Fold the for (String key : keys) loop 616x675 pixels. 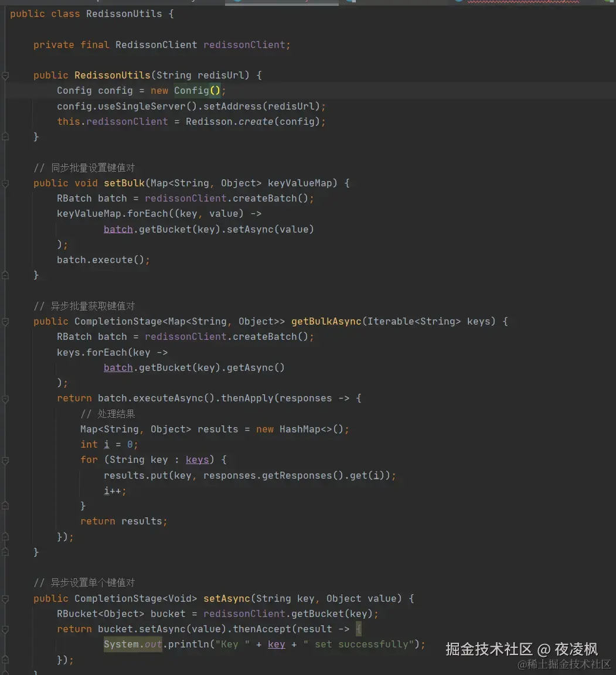pos(5,461)
